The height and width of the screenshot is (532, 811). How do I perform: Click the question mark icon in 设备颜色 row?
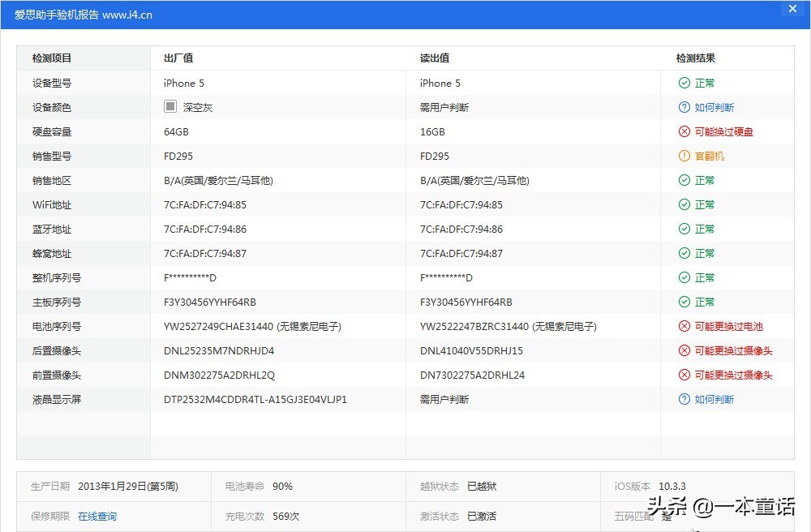pos(684,108)
